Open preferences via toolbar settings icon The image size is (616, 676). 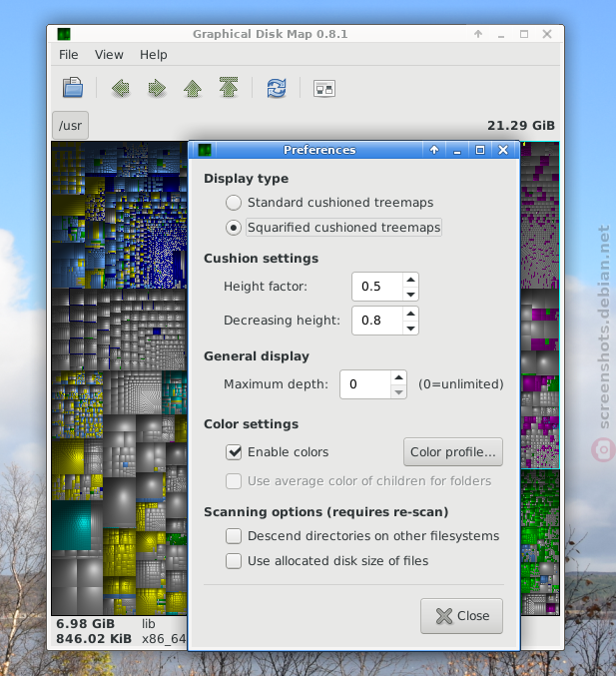324,89
